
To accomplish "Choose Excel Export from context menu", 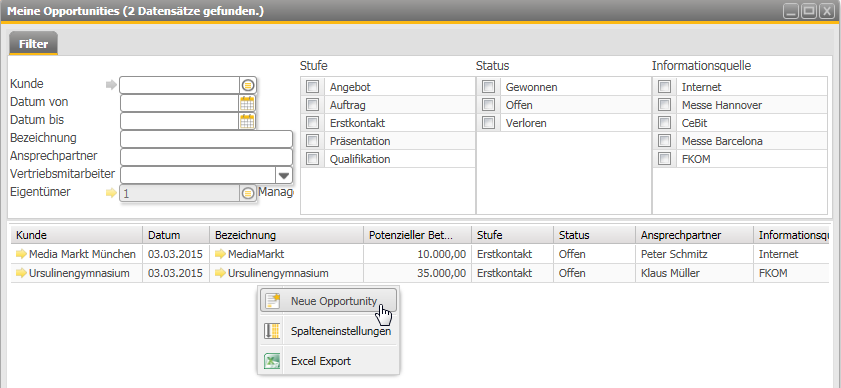I will click(x=328, y=361).
